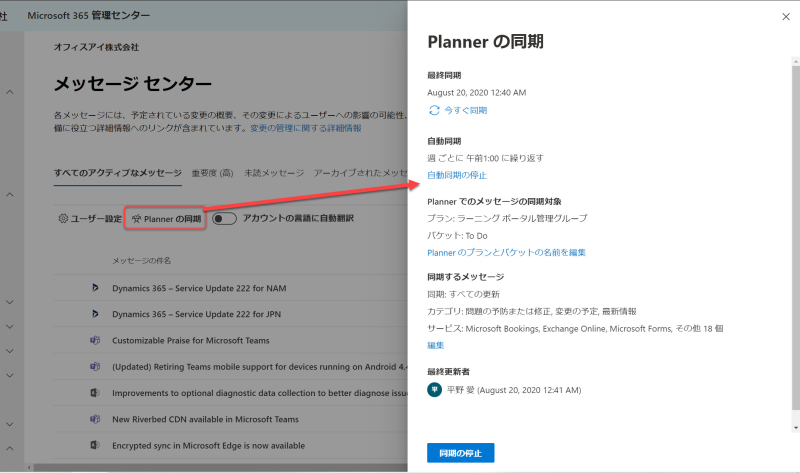Image resolution: width=800 pixels, height=473 pixels.
Task: Click Microsoft 365 管理センター title
Action: (89, 16)
